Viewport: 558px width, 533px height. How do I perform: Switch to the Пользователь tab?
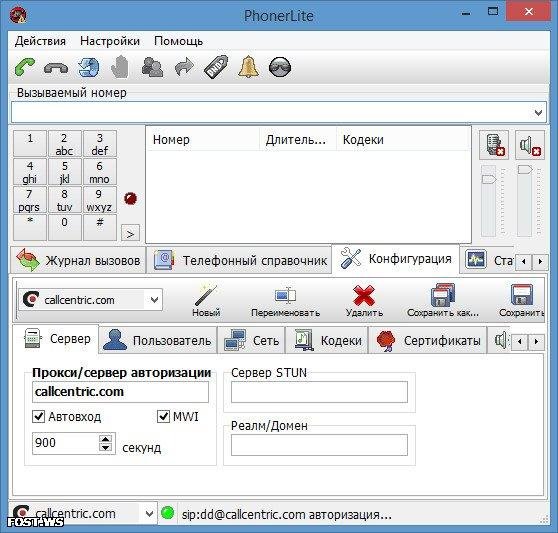coord(158,341)
